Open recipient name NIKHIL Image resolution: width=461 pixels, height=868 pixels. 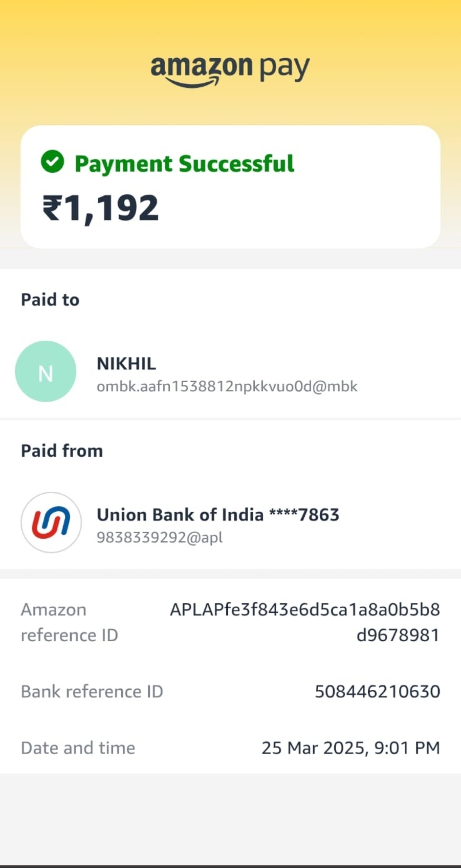[x=126, y=364]
